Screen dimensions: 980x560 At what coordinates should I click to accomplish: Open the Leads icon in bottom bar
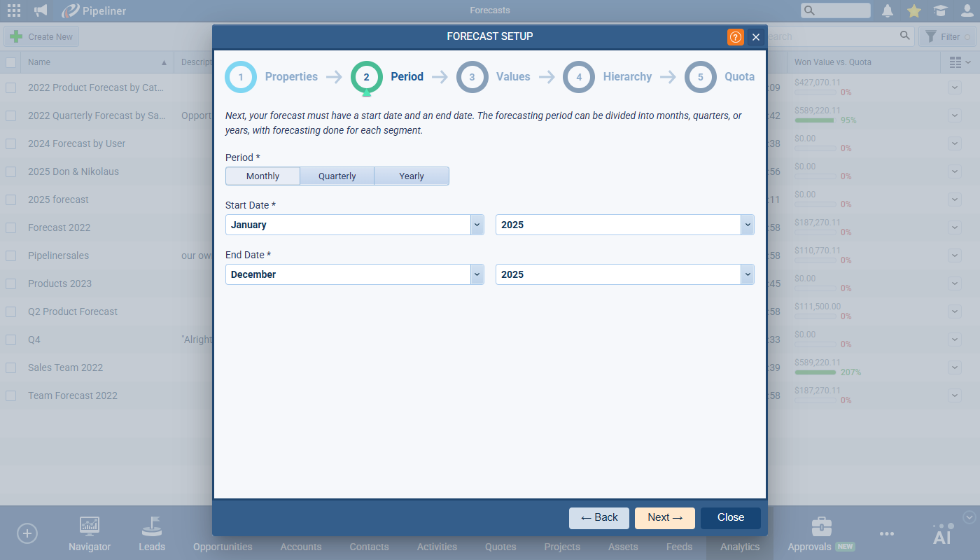(x=152, y=526)
